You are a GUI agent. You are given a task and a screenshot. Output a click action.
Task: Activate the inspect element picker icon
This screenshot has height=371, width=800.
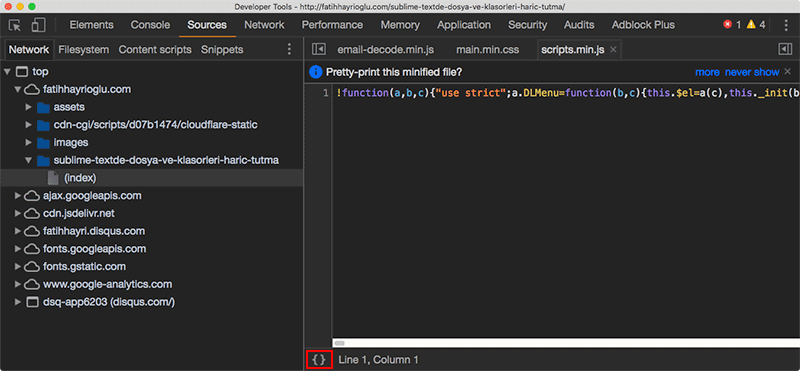tap(15, 25)
